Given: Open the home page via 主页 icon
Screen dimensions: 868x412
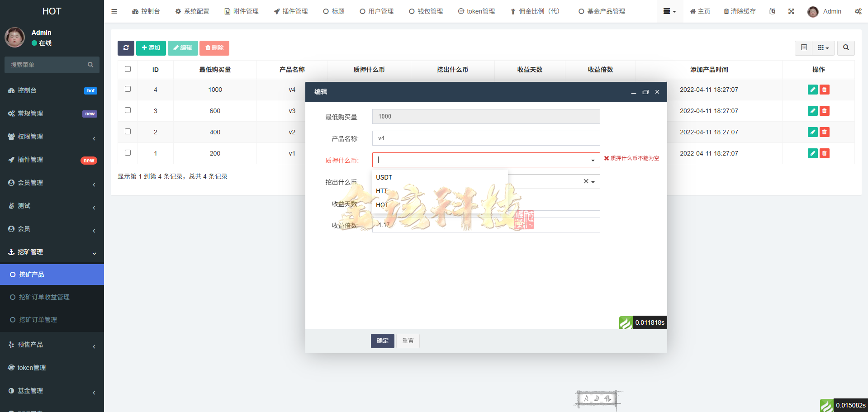Looking at the screenshot, I should [699, 11].
